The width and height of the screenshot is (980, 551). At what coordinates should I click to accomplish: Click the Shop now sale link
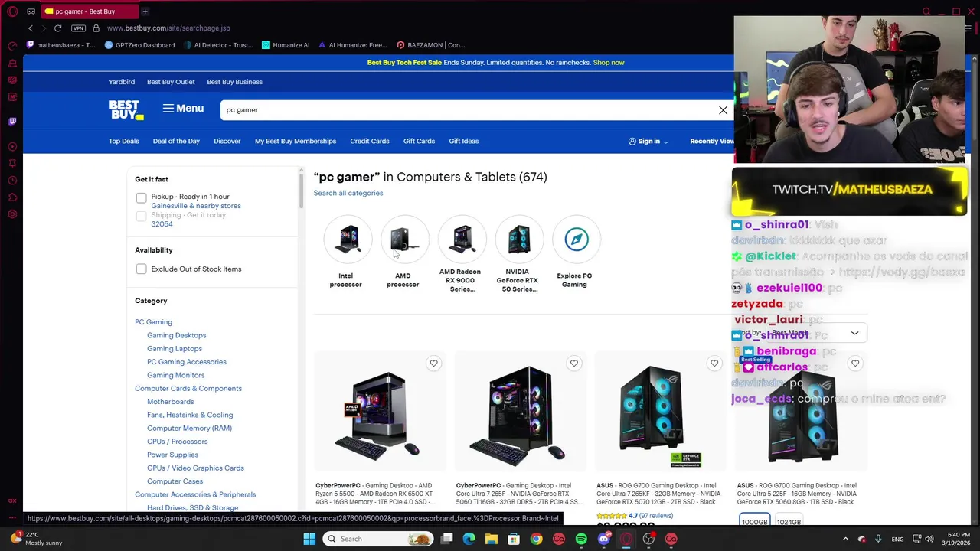click(x=609, y=62)
